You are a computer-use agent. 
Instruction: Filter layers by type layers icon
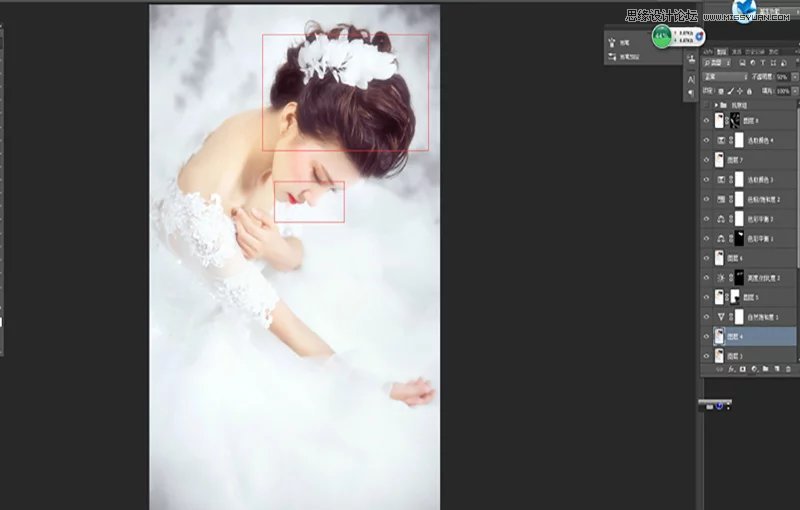tap(763, 63)
